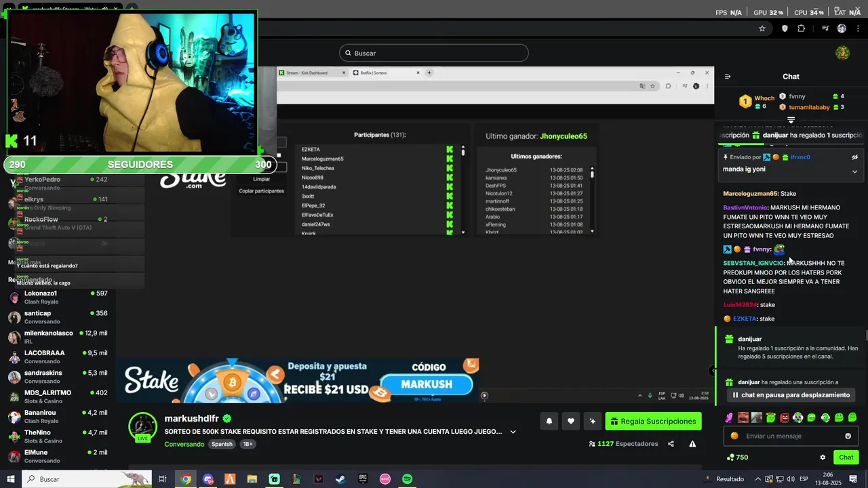Expand the pinned message manda ig yoni
868x488 pixels.
[854, 171]
